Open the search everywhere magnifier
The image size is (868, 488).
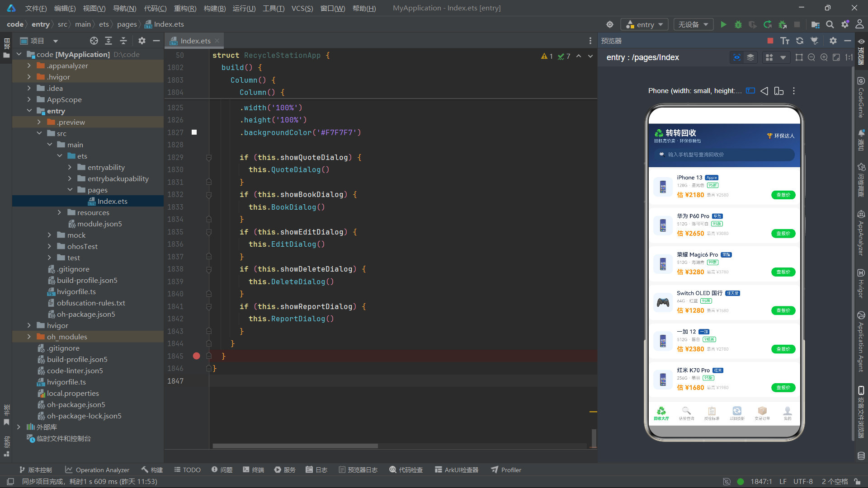click(830, 24)
